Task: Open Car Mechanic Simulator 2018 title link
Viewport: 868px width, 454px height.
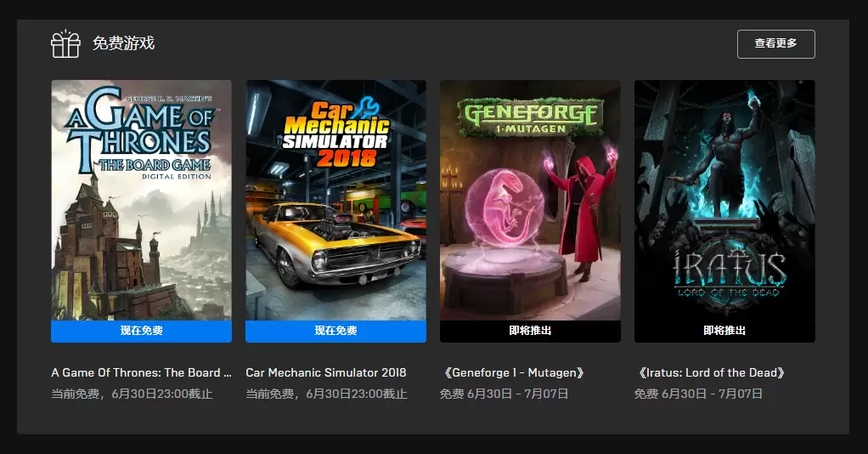Action: point(325,372)
